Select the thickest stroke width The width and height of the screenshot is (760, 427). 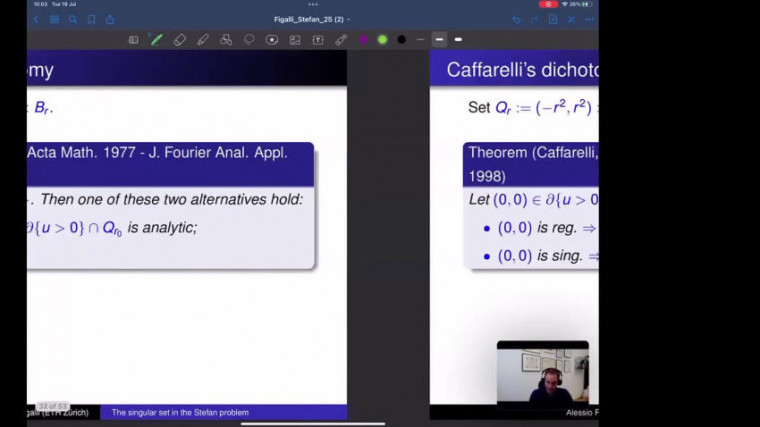click(x=458, y=40)
